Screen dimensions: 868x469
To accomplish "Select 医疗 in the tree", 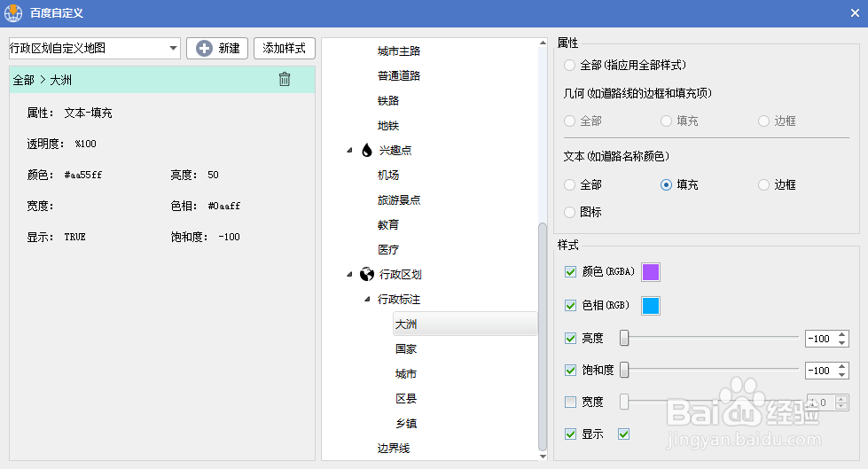I will [388, 250].
